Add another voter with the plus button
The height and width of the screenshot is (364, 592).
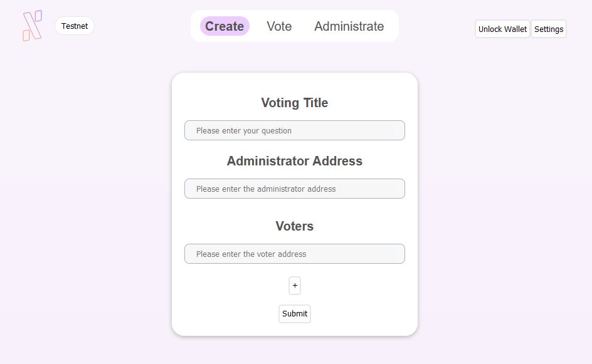[295, 286]
